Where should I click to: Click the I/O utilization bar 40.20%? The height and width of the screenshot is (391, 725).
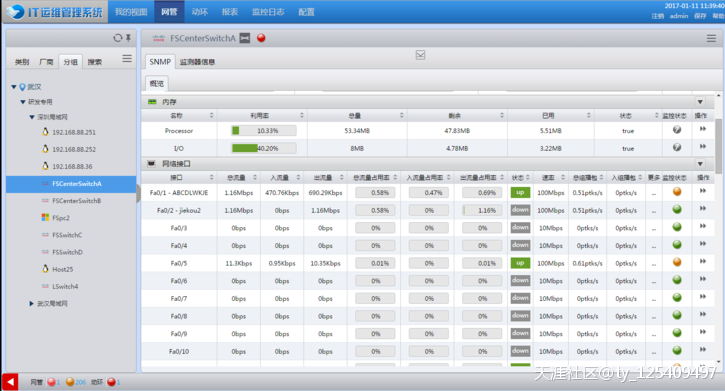pyautogui.click(x=264, y=148)
